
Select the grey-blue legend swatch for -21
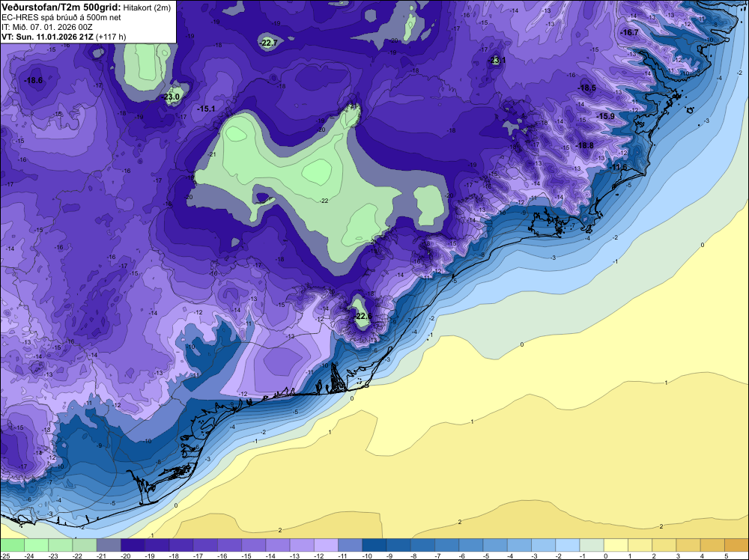tap(109, 545)
